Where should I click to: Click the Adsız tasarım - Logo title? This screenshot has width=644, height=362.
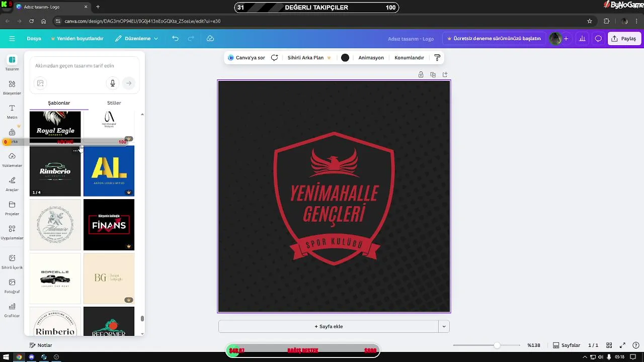411,39
